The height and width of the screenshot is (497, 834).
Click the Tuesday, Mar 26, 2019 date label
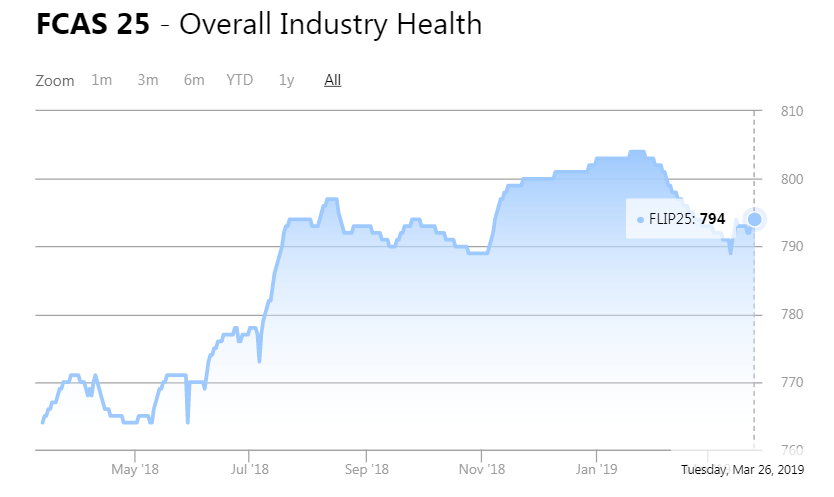[x=743, y=469]
